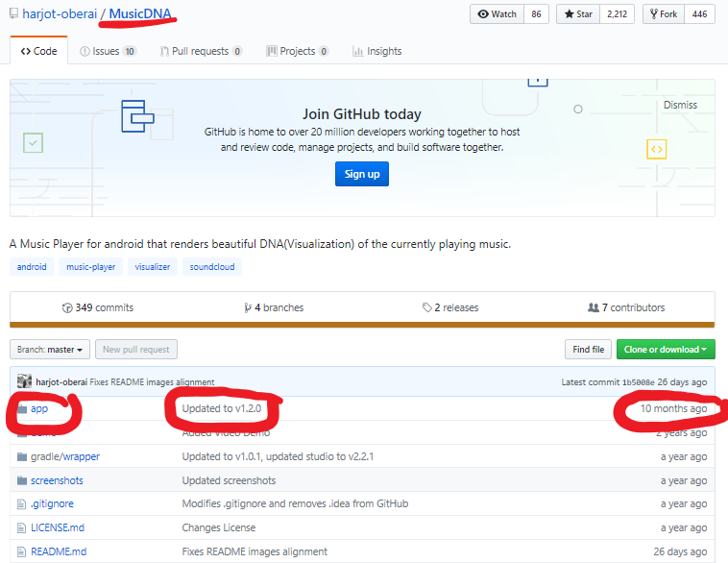
Task: Open the README.md file
Action: pos(59,551)
